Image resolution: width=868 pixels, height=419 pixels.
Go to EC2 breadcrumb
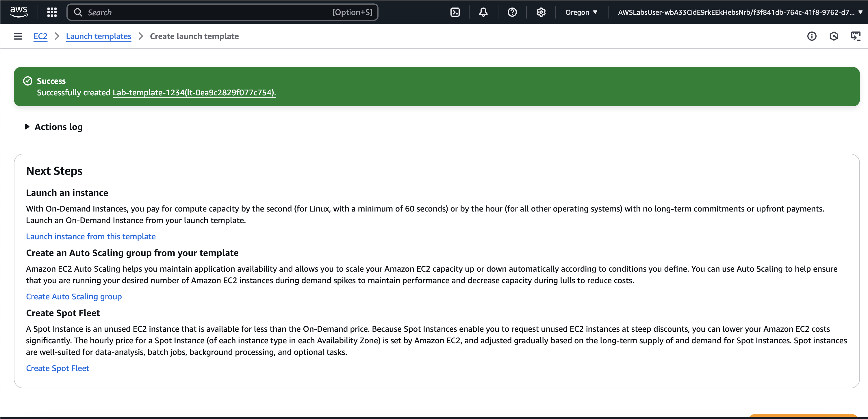coord(40,36)
